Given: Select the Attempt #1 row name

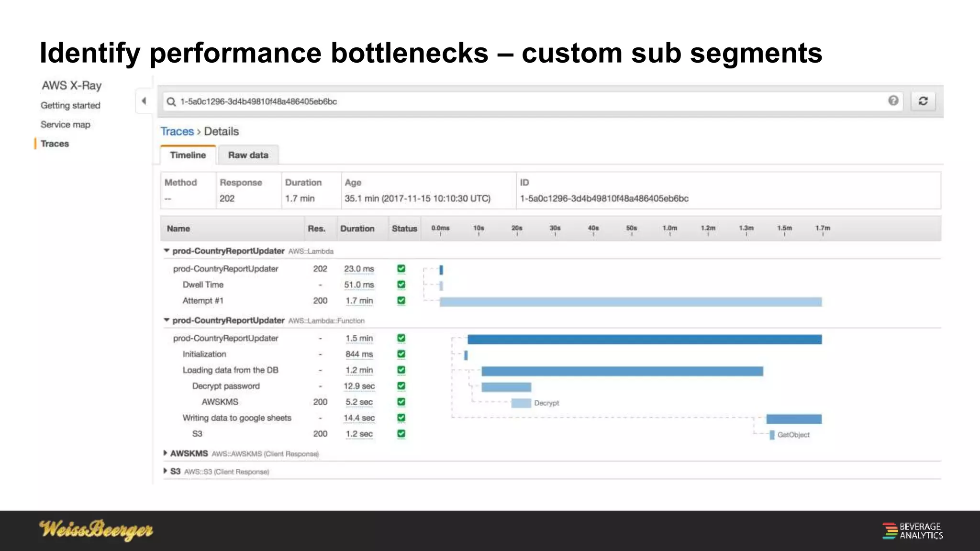Looking at the screenshot, I should click(203, 300).
